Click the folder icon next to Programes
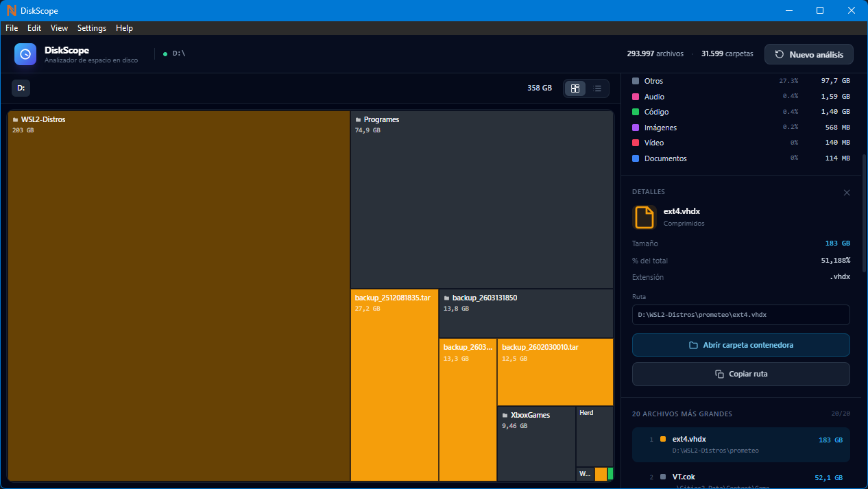The image size is (868, 489). click(359, 120)
